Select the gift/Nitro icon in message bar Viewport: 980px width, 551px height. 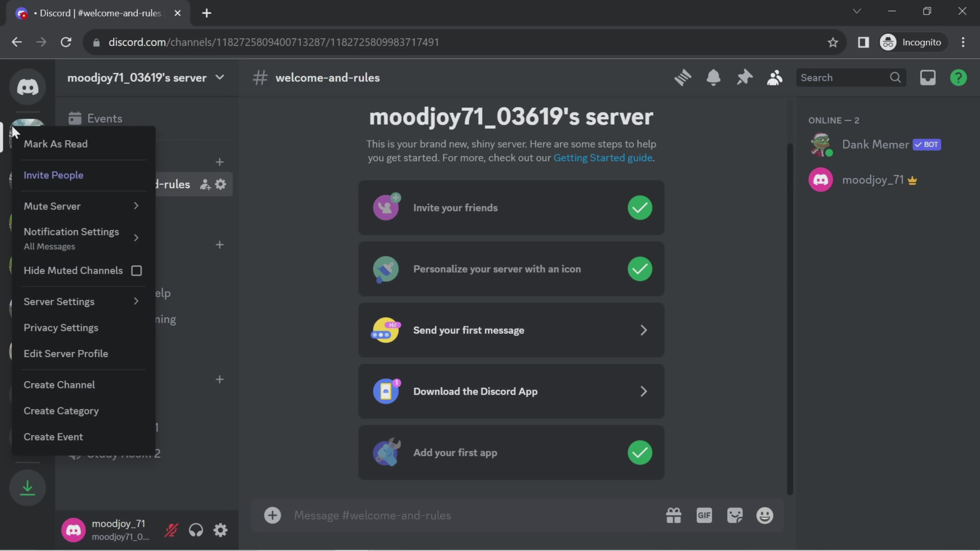click(x=673, y=515)
